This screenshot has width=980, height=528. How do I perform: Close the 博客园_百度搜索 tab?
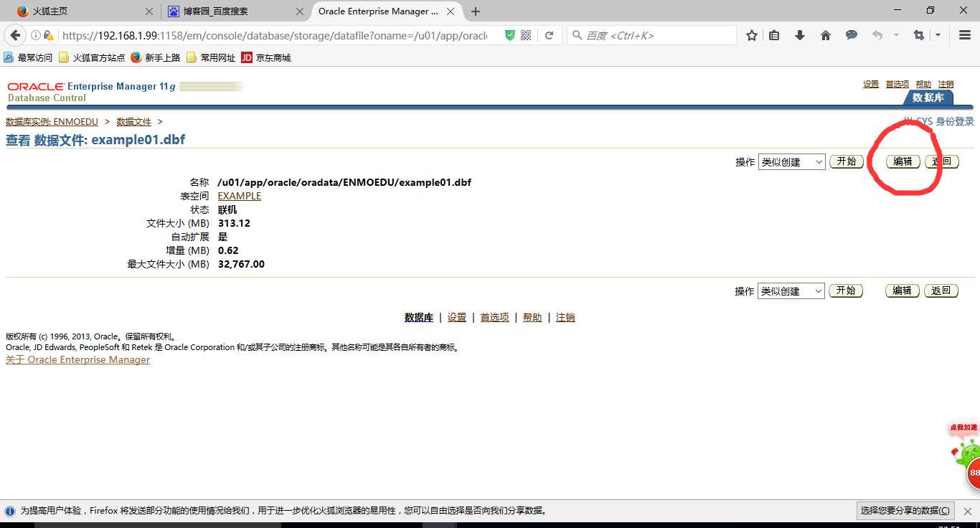coord(300,11)
